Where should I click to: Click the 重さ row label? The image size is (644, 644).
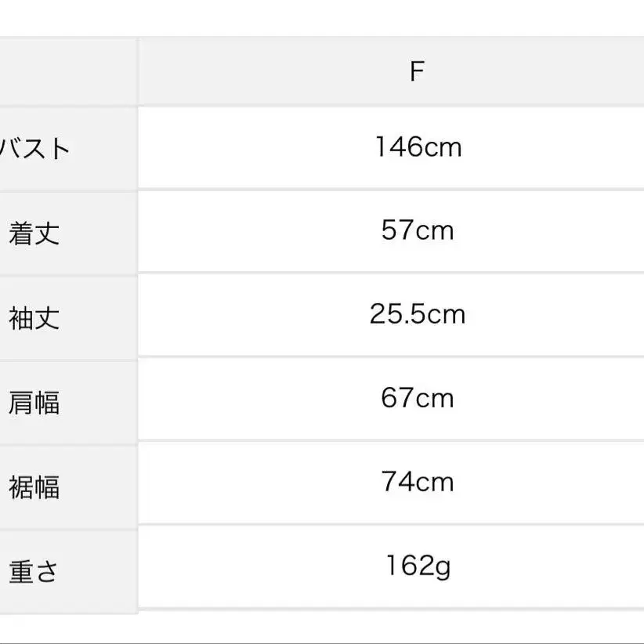tap(33, 571)
